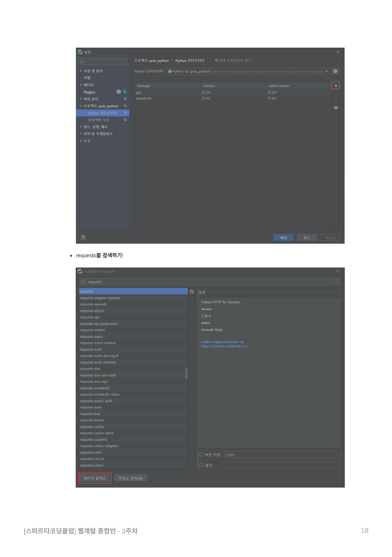Select requests-auth-aws-sigv4 in the list

coord(133,355)
